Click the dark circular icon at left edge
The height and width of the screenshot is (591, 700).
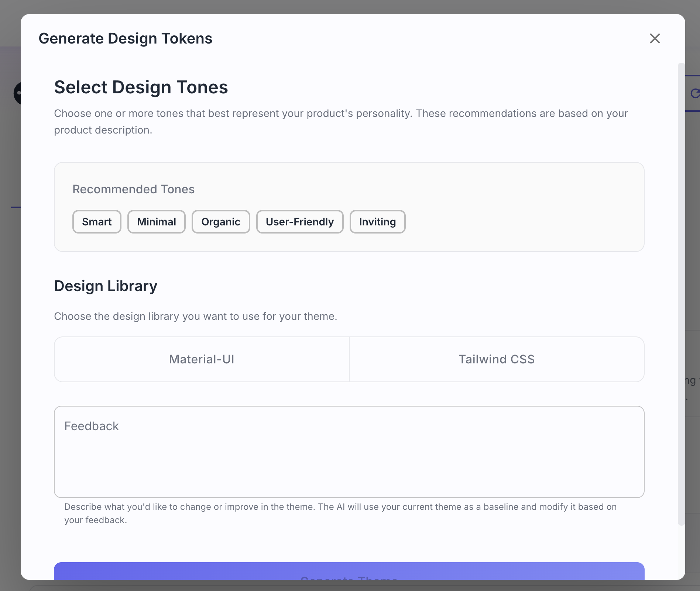coord(17,93)
